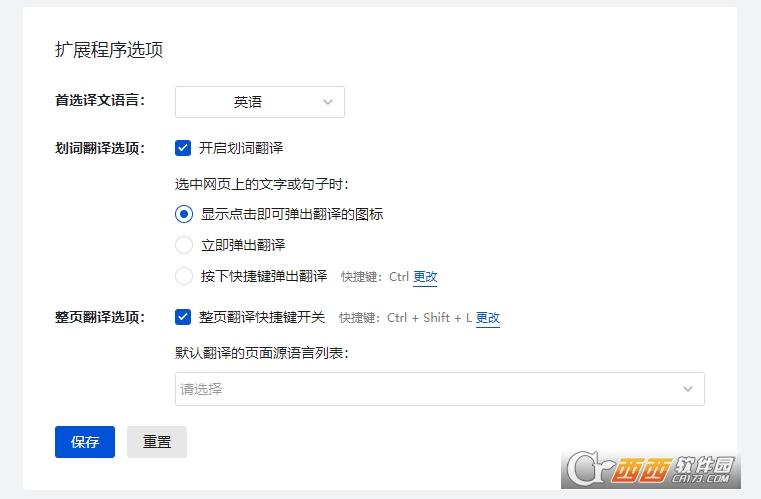Image resolution: width=761 pixels, height=499 pixels.
Task: Click the 选中网页上的文字或句子时 text
Action: [262, 184]
